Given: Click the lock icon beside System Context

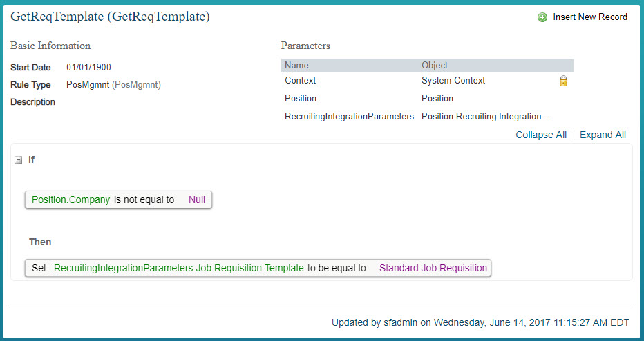Looking at the screenshot, I should pyautogui.click(x=564, y=81).
